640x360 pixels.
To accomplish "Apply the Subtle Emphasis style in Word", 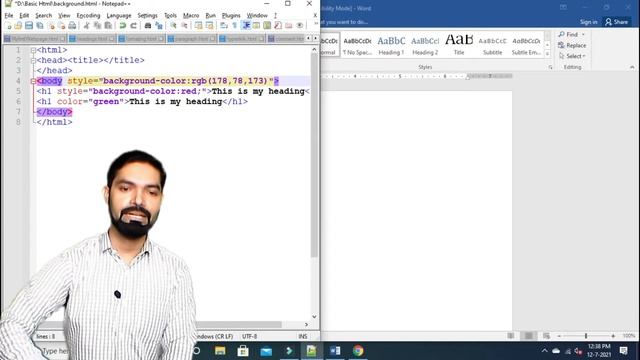I will pos(526,45).
